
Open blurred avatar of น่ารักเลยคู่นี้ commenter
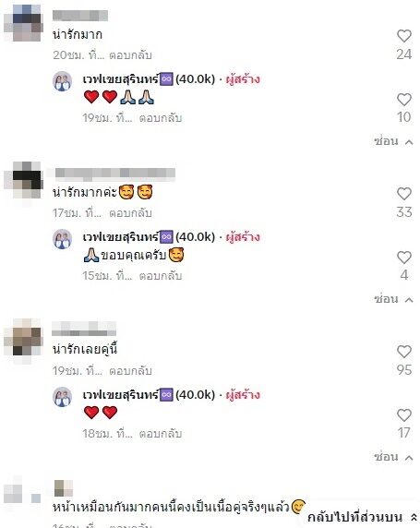pos(22,342)
